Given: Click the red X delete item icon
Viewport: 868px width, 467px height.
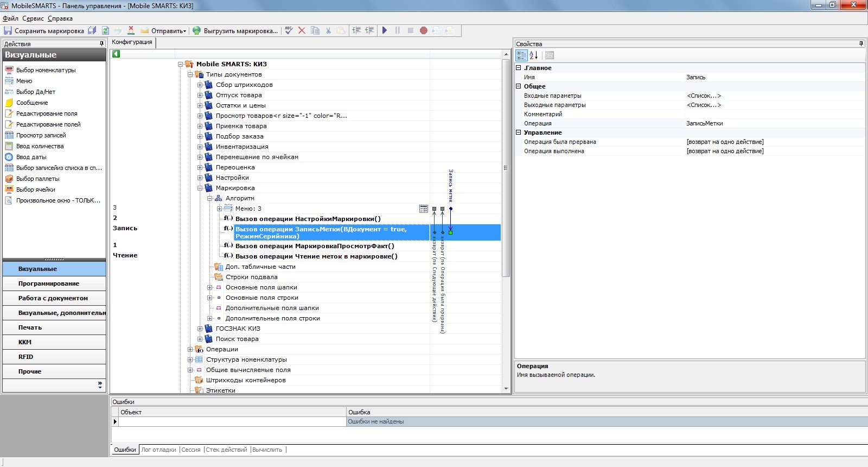Looking at the screenshot, I should [x=302, y=30].
